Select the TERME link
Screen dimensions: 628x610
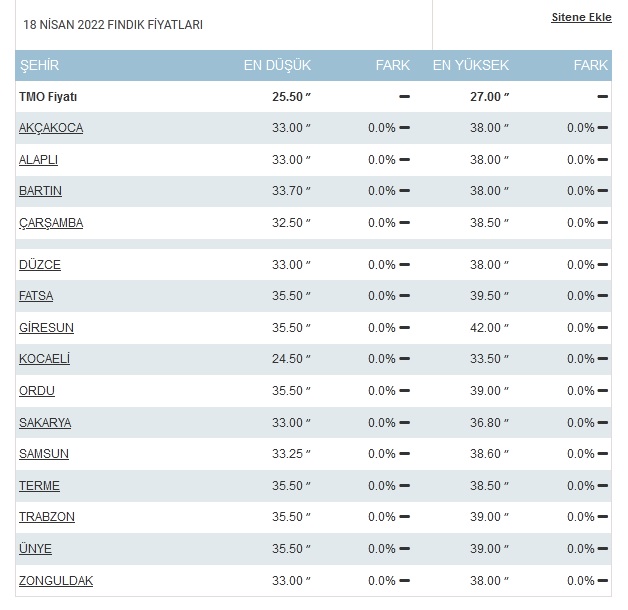click(x=39, y=485)
